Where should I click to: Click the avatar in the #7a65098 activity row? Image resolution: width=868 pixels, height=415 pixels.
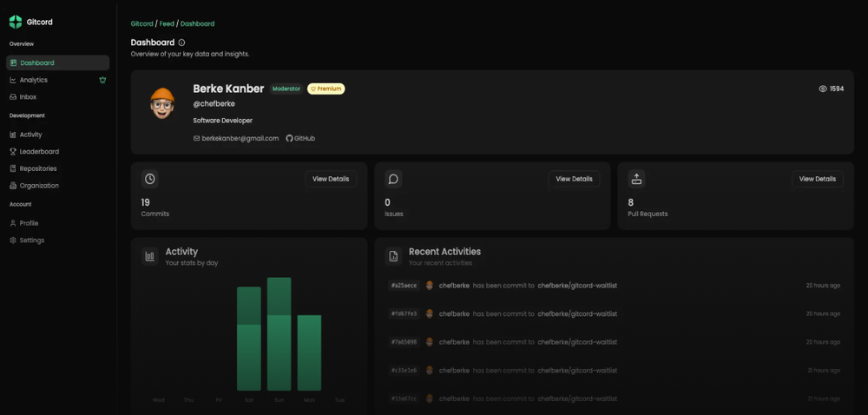point(430,342)
